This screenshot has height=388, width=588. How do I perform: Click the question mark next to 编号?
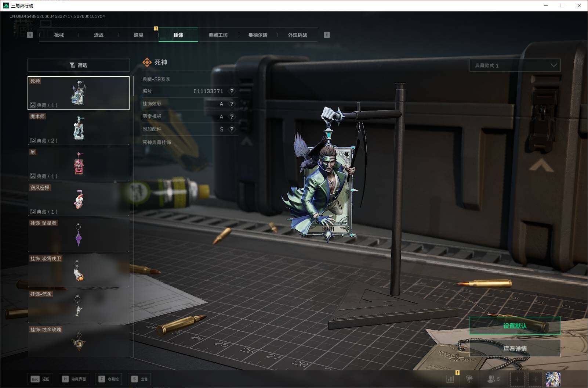tap(232, 91)
